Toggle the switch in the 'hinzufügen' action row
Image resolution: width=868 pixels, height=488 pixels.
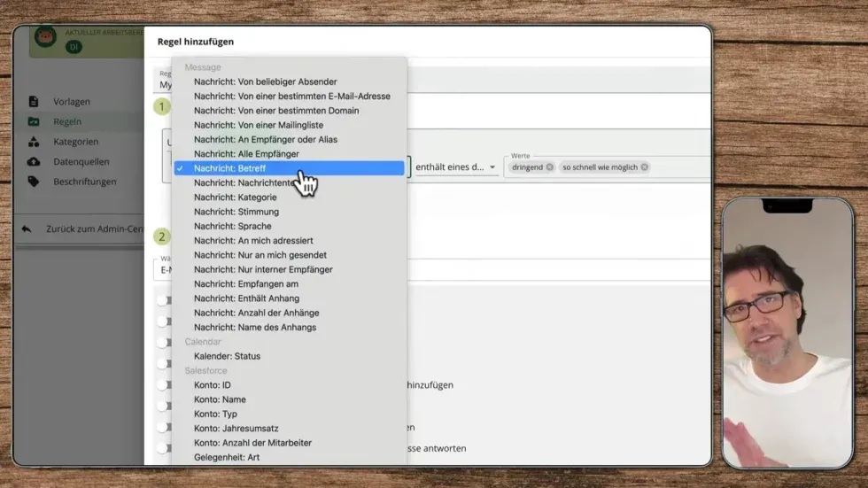(162, 385)
